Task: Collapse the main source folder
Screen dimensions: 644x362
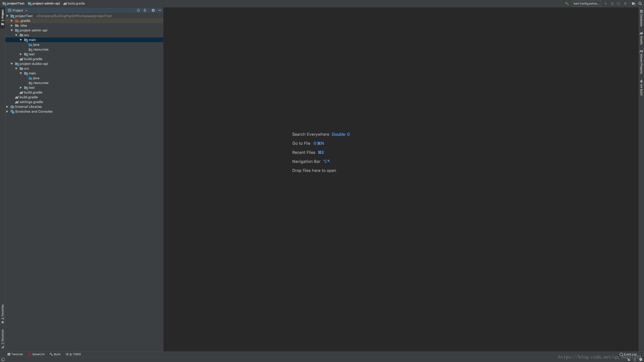Action: pyautogui.click(x=20, y=40)
